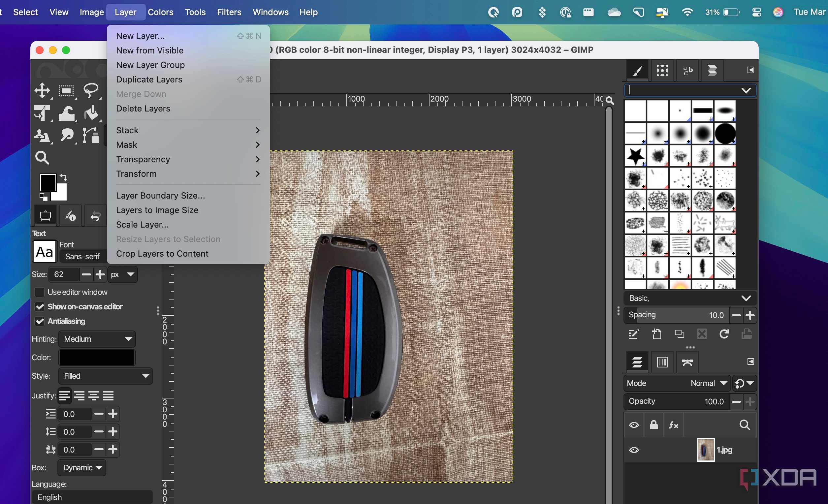Switch to the Paths tab in layers dock
Screen dimensions: 828x504
pyautogui.click(x=687, y=362)
